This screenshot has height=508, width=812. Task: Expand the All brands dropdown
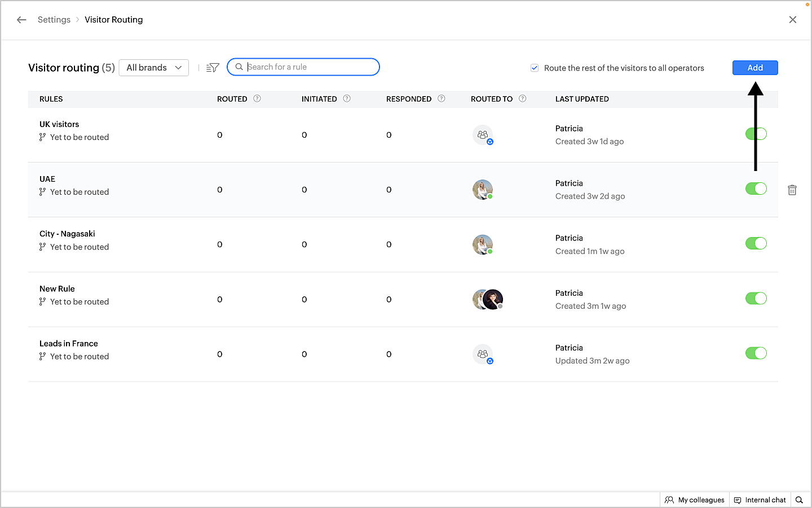[x=154, y=68]
